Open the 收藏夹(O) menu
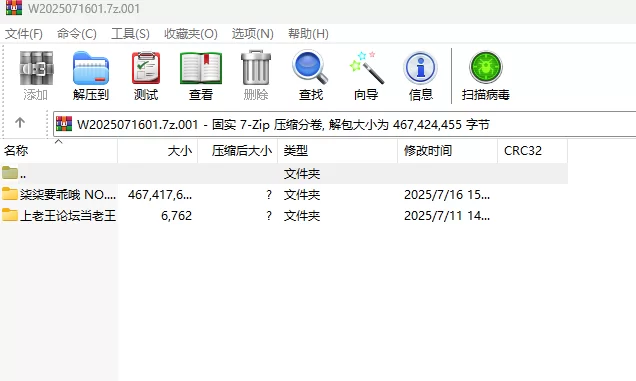636x381 pixels. (191, 34)
